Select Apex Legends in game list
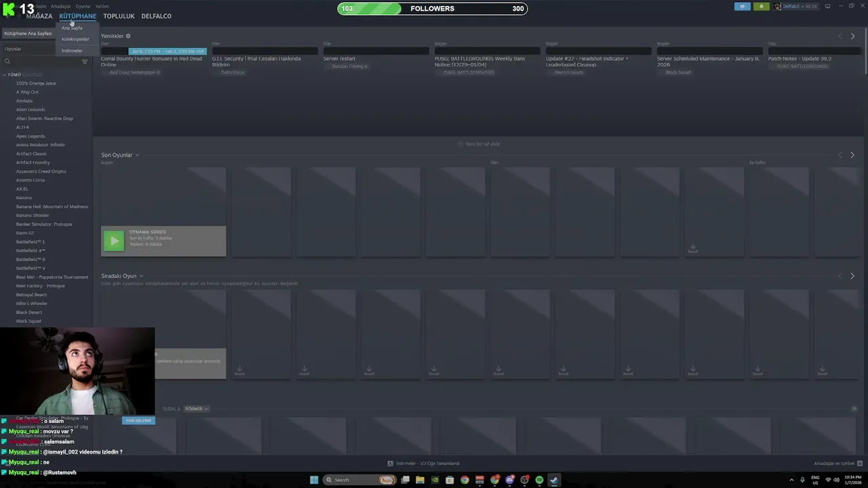This screenshot has width=868, height=488. coord(31,136)
